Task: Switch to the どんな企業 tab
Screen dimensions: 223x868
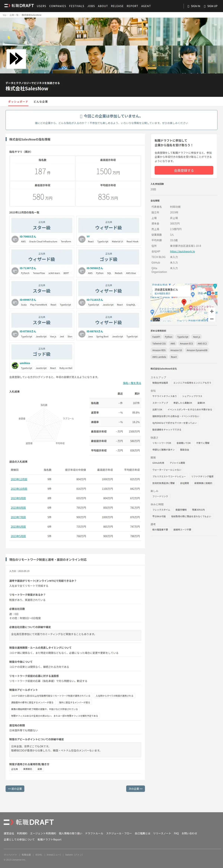Action: pyautogui.click(x=41, y=101)
